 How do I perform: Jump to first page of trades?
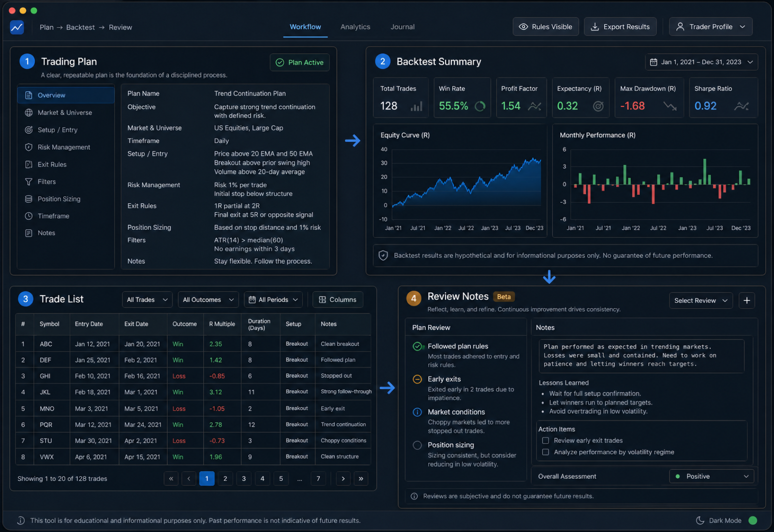[171, 479]
